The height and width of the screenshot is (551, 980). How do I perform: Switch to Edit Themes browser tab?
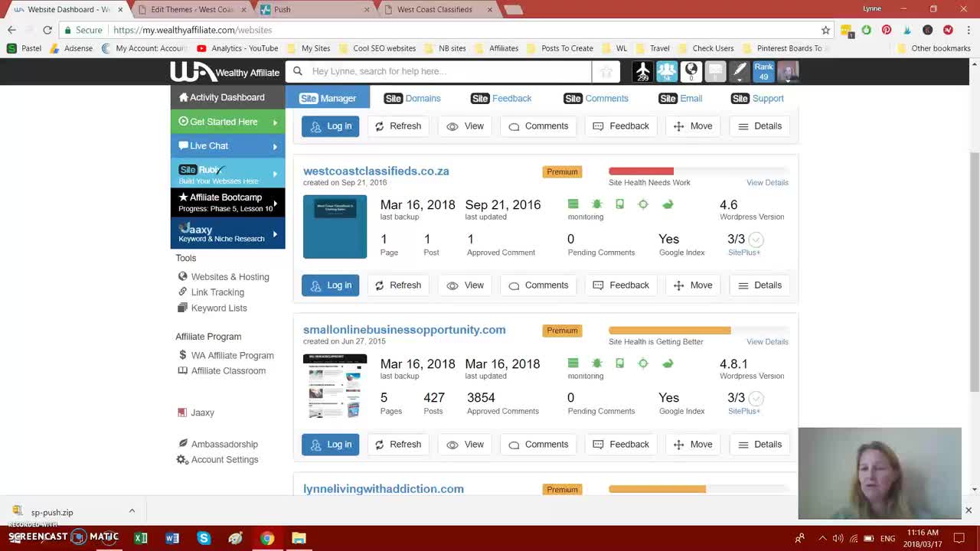pos(191,9)
